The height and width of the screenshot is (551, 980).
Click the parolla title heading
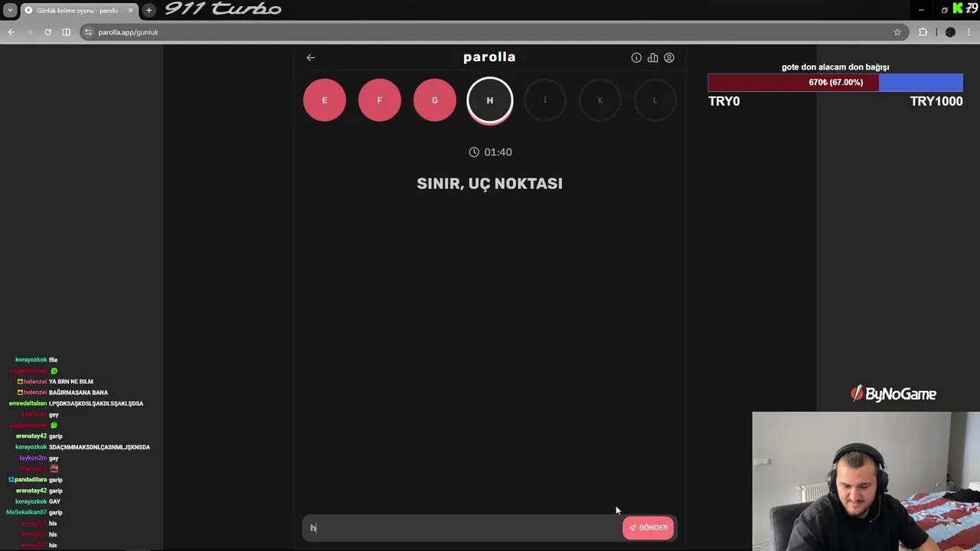pyautogui.click(x=489, y=57)
